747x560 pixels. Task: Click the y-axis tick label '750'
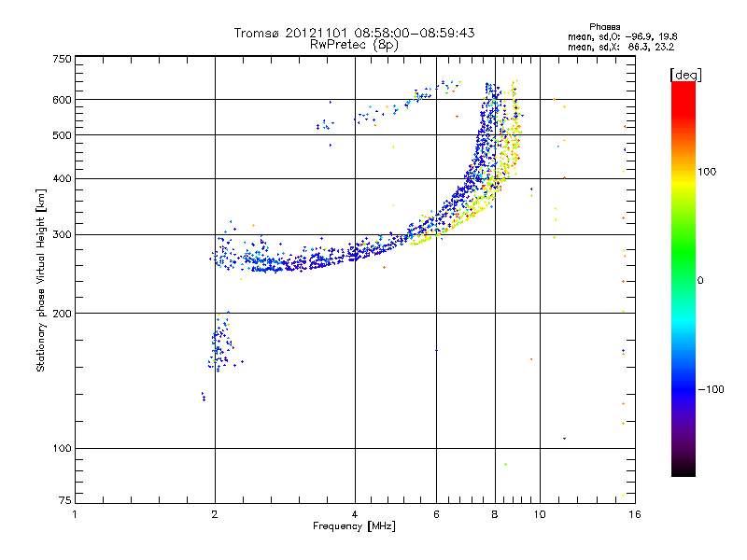(x=62, y=59)
